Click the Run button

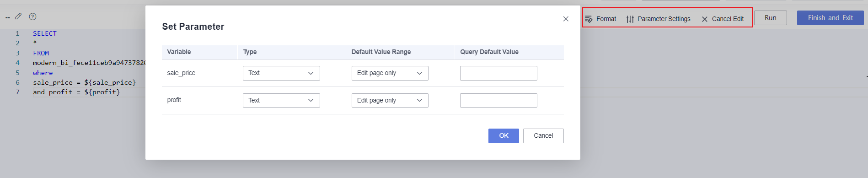(771, 18)
